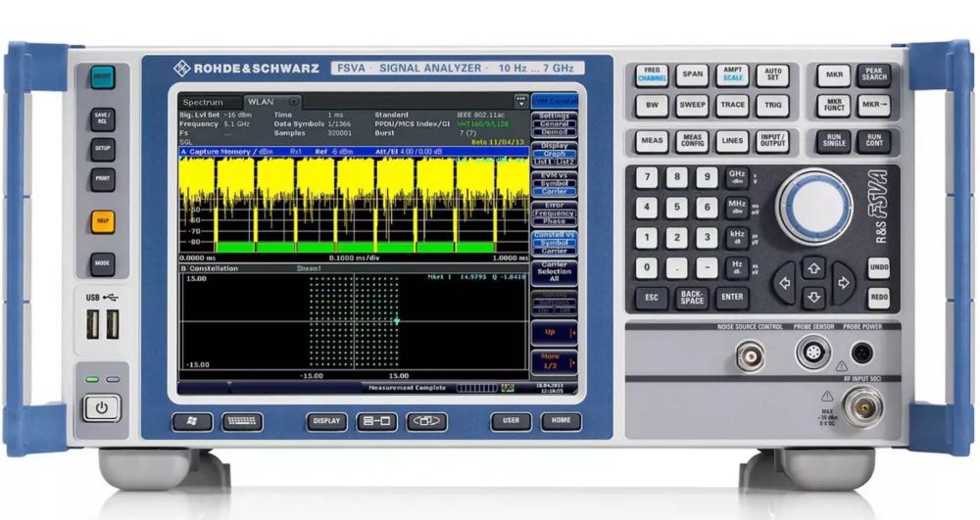Toggle the power standby button
Screen dimensions: 980x520
[101, 408]
